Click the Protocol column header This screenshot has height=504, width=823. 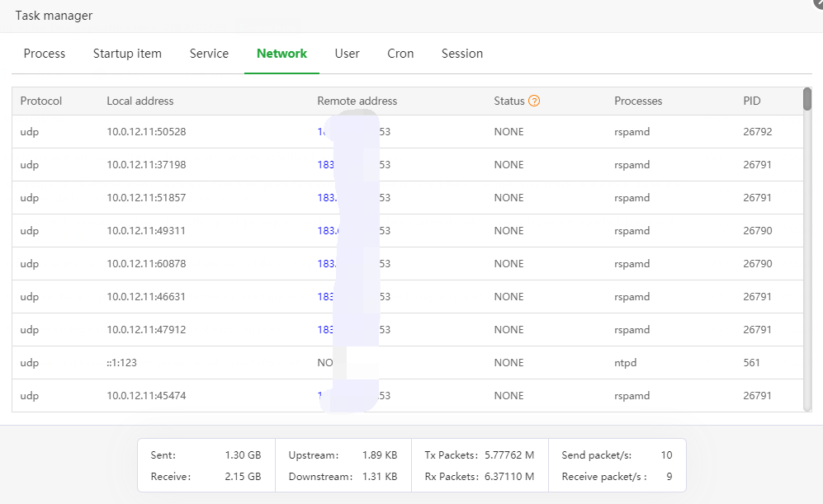tap(41, 101)
